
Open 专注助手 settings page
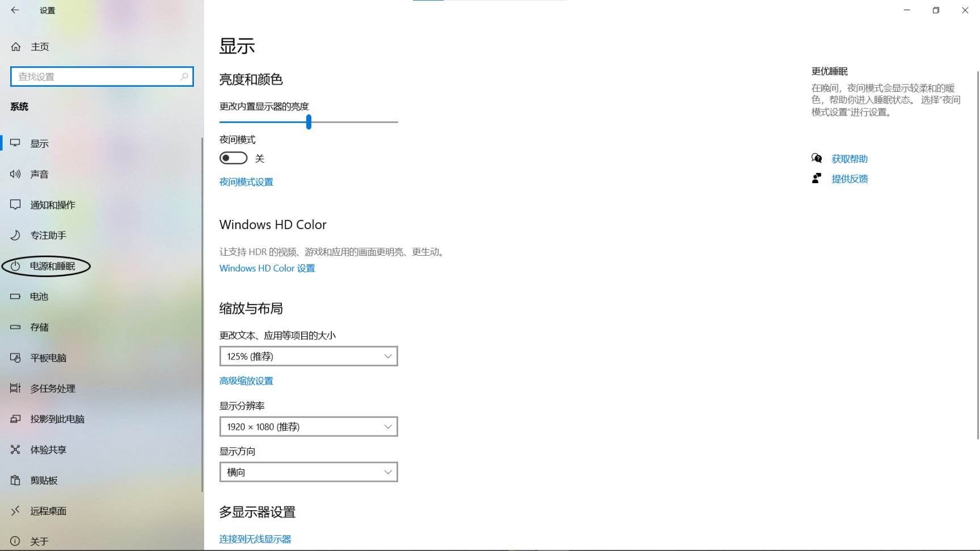(x=48, y=235)
